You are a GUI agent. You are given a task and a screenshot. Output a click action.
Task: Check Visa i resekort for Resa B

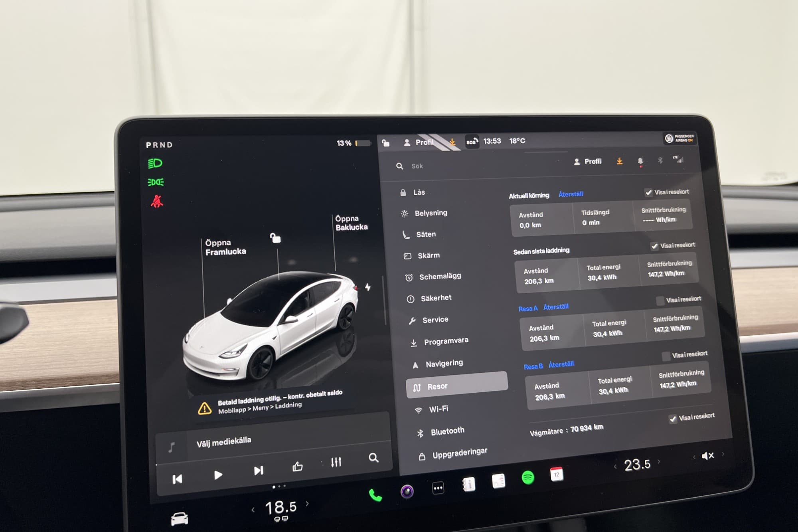(x=666, y=356)
